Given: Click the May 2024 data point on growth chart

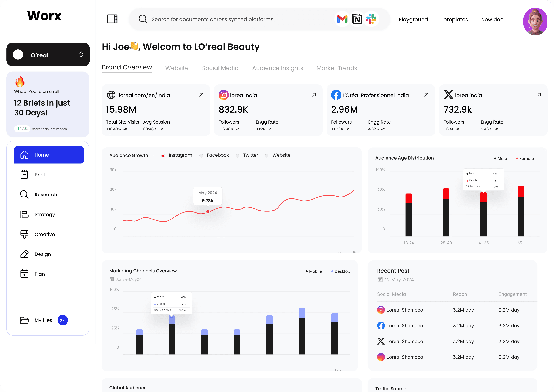Looking at the screenshot, I should click(208, 211).
